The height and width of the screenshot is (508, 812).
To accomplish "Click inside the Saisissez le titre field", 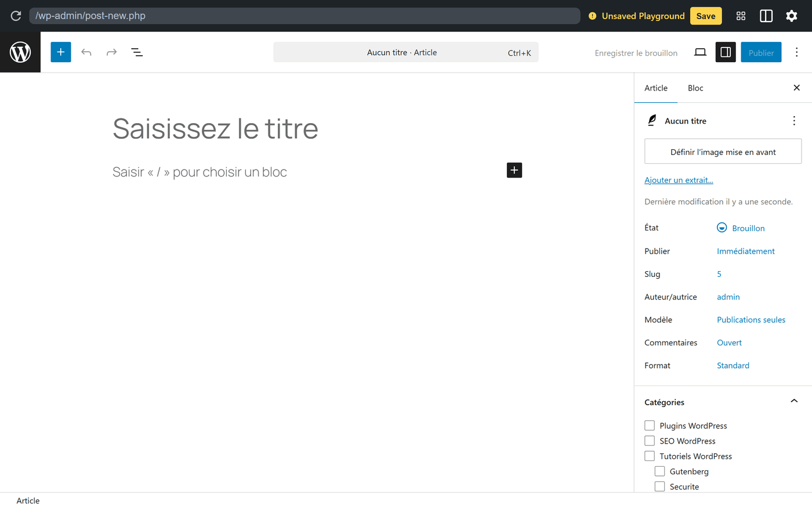I will click(x=215, y=129).
